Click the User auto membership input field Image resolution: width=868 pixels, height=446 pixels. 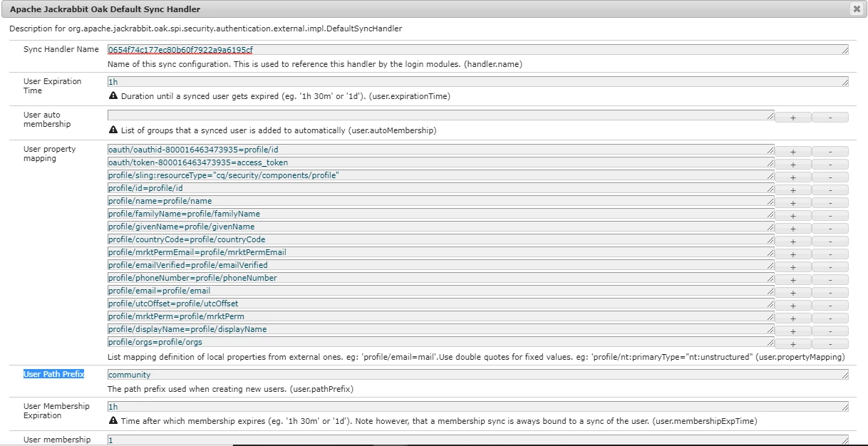coord(441,115)
